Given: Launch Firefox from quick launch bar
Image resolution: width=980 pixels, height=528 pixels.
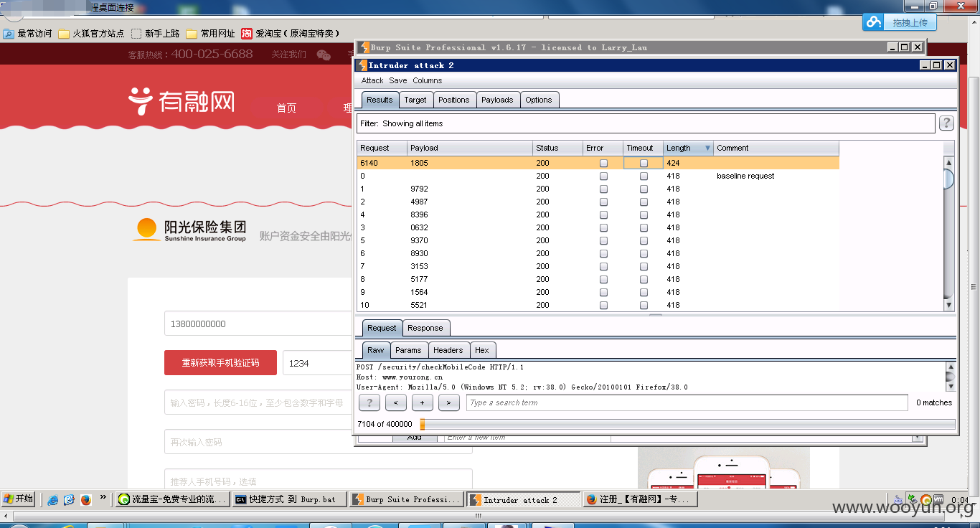Looking at the screenshot, I should (x=86, y=499).
